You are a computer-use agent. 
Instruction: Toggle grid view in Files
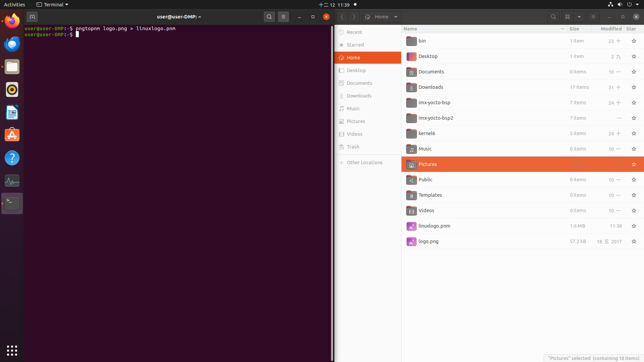click(x=568, y=17)
